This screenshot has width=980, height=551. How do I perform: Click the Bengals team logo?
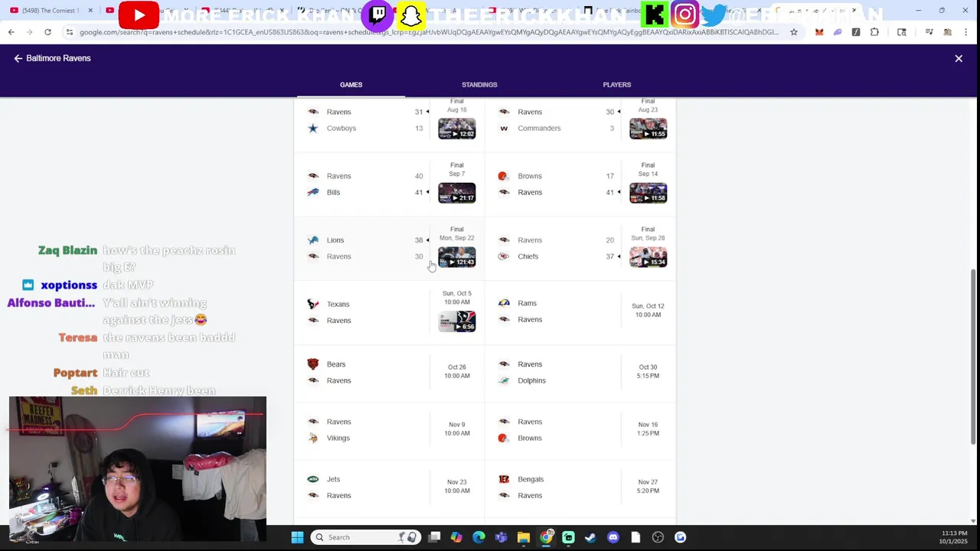click(x=504, y=479)
